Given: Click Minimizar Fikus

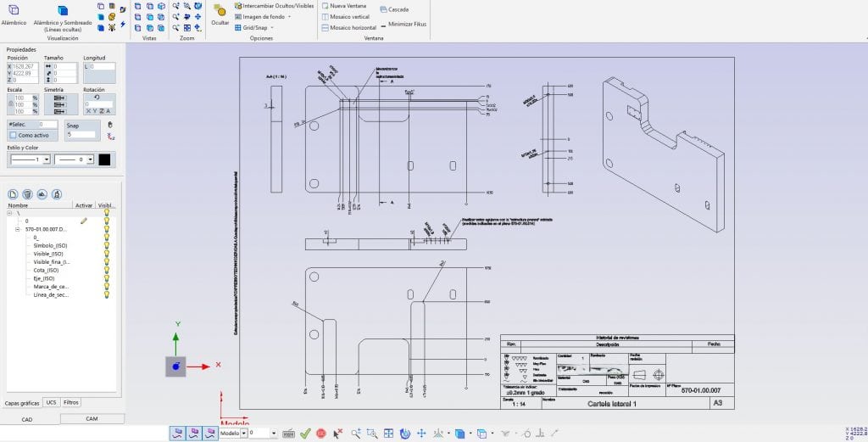Looking at the screenshot, I should coord(403,25).
